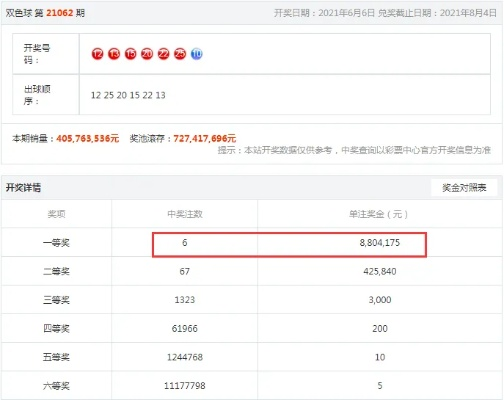Select sixth prize amount 5
Screen dimensions: 504x400
click(x=380, y=386)
